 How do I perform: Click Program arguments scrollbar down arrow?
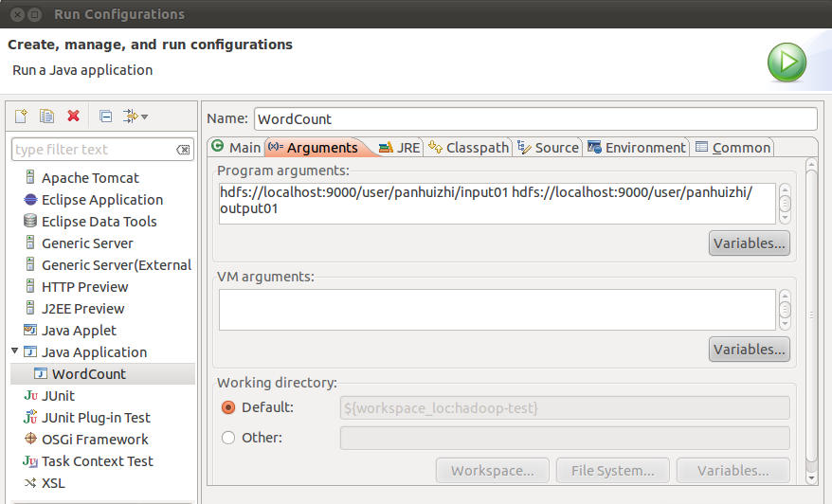785,218
